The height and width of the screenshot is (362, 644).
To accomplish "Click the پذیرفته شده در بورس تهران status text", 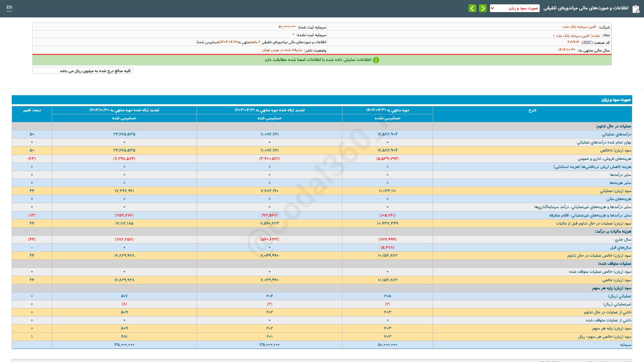I will coord(282,50).
